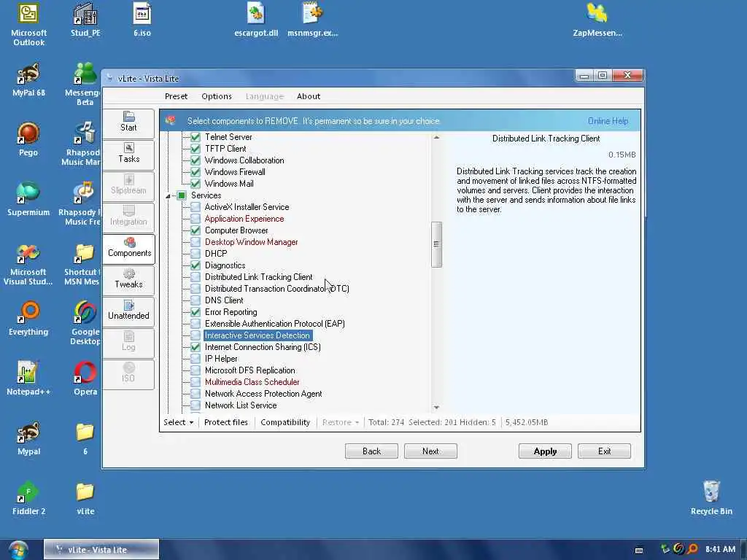Select the Recycle Bin icon

(711, 498)
